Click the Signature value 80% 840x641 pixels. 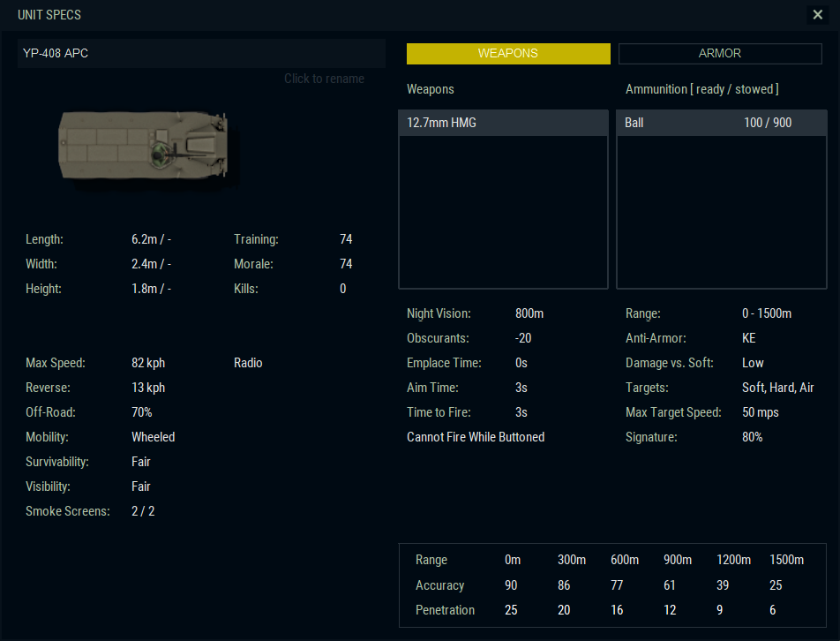(x=752, y=437)
